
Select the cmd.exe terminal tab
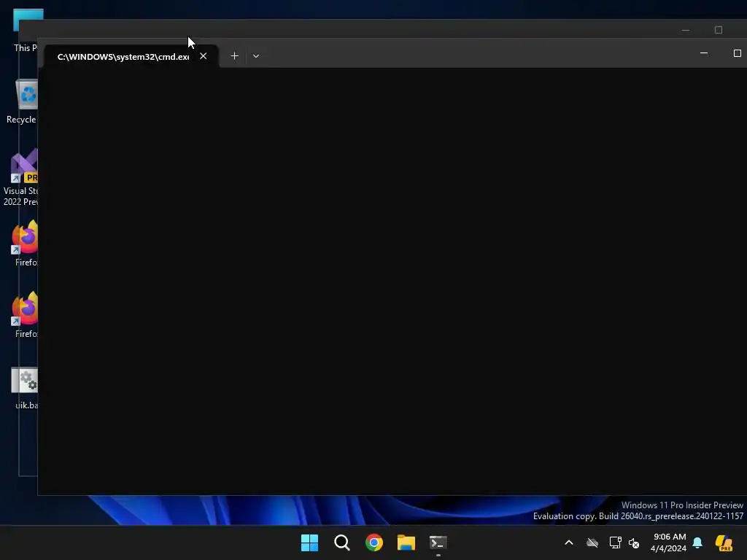click(131, 56)
